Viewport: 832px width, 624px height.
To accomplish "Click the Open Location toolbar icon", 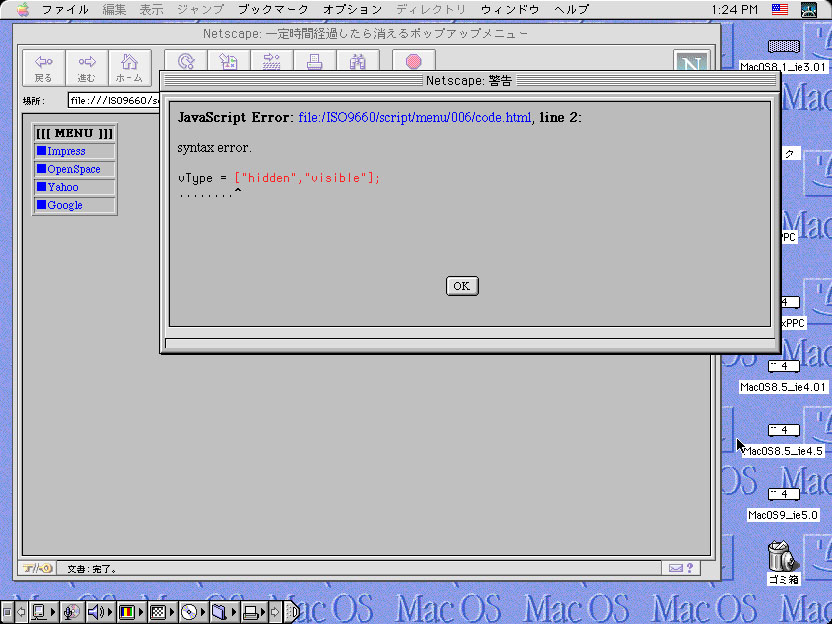I will pyautogui.click(x=272, y=61).
